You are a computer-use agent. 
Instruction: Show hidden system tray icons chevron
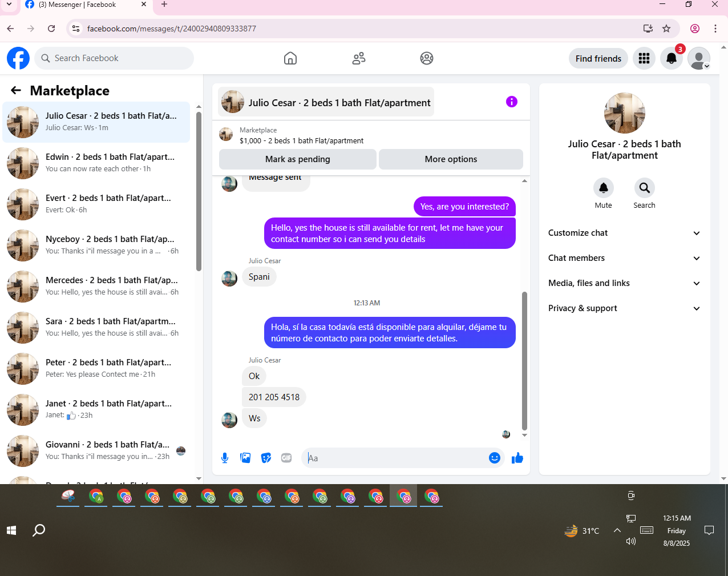click(617, 530)
